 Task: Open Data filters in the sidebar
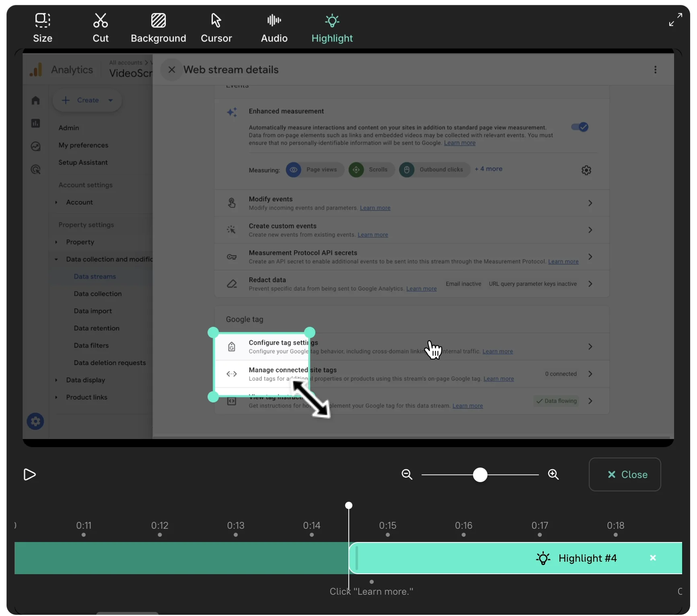[x=91, y=345]
